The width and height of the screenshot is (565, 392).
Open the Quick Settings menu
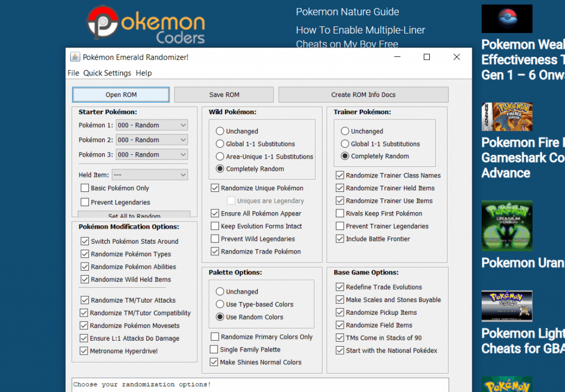[108, 73]
